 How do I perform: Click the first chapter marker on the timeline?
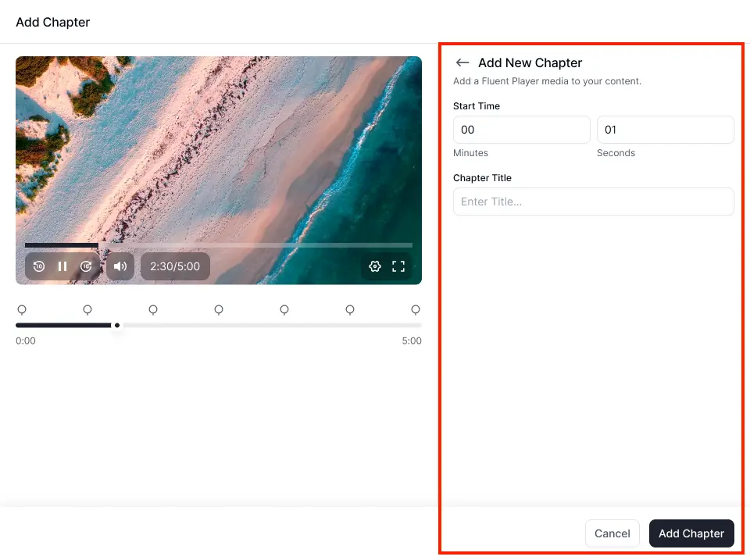click(x=22, y=309)
